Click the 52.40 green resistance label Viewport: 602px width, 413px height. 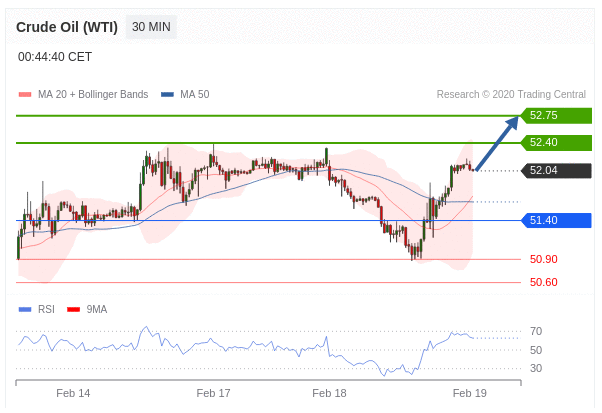point(556,142)
